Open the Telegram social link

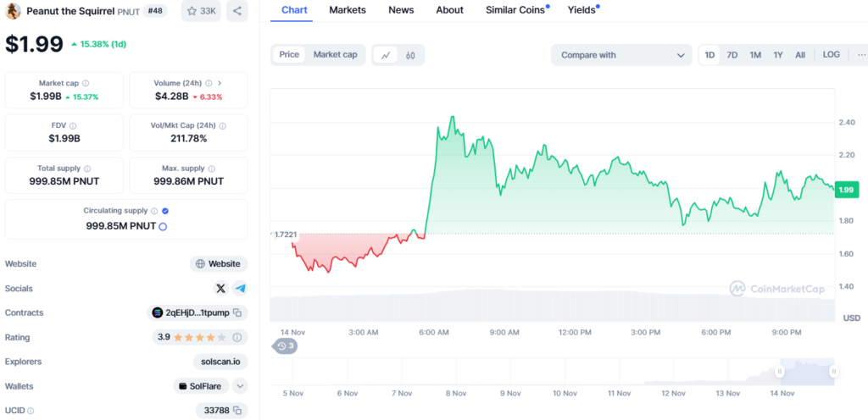pos(240,289)
